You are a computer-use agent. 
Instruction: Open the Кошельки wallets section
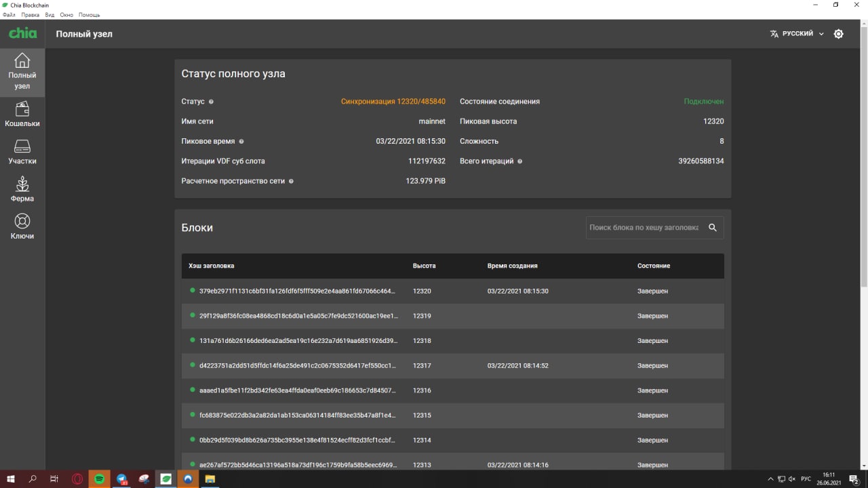[x=22, y=115]
